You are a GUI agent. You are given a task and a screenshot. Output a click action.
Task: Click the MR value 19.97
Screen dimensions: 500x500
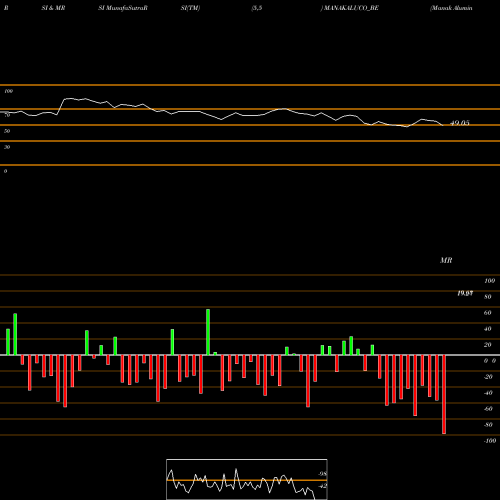tap(465, 293)
